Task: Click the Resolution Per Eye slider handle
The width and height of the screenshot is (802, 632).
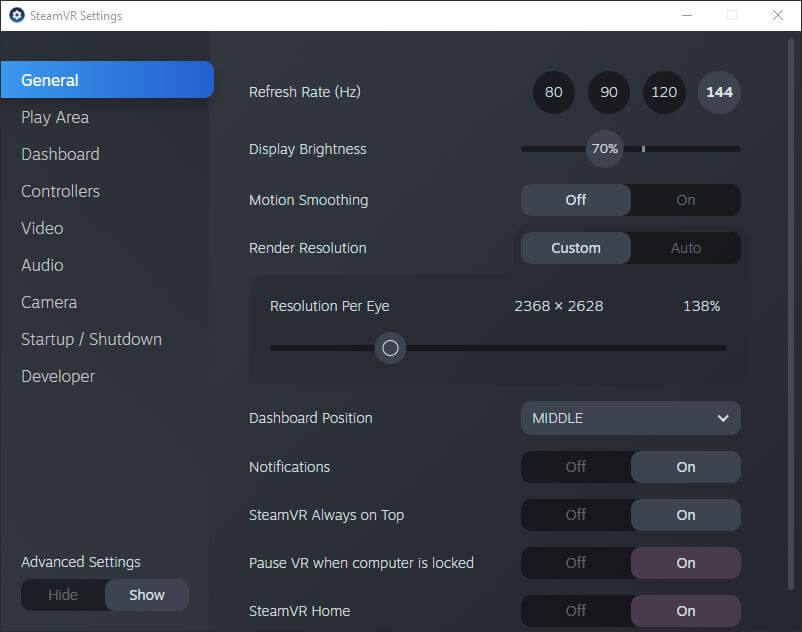Action: click(x=390, y=348)
